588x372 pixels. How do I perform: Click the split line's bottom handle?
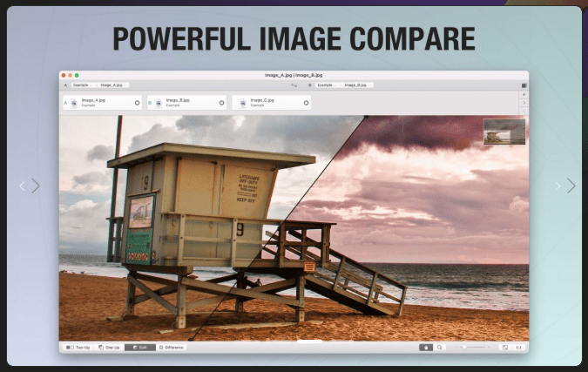click(191, 339)
